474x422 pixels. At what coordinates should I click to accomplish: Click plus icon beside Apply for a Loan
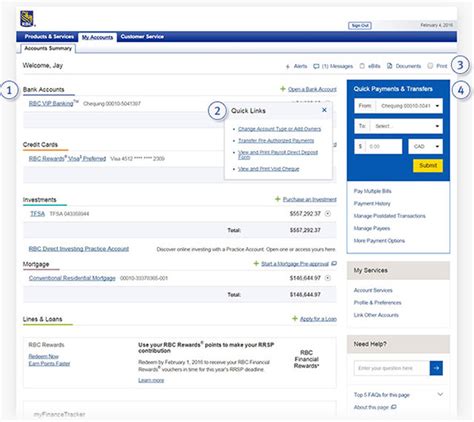tap(295, 319)
